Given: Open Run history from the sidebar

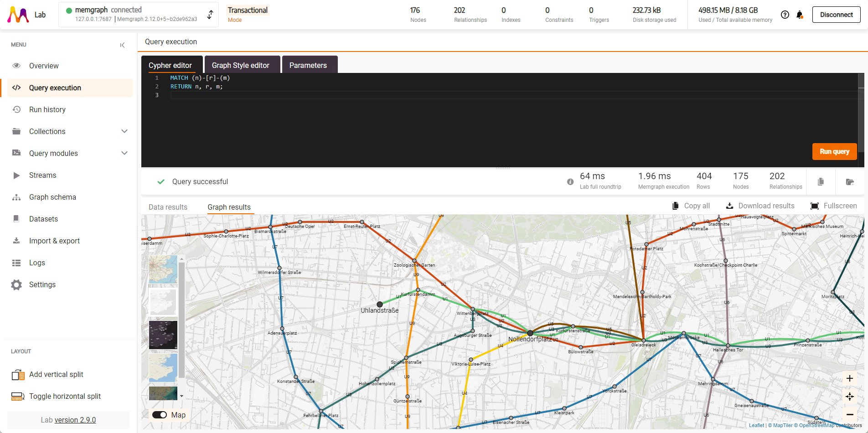Looking at the screenshot, I should click(47, 109).
